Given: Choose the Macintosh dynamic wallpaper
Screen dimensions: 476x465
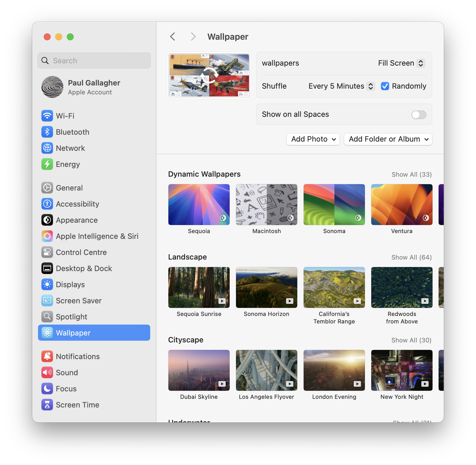Looking at the screenshot, I should pos(266,205).
